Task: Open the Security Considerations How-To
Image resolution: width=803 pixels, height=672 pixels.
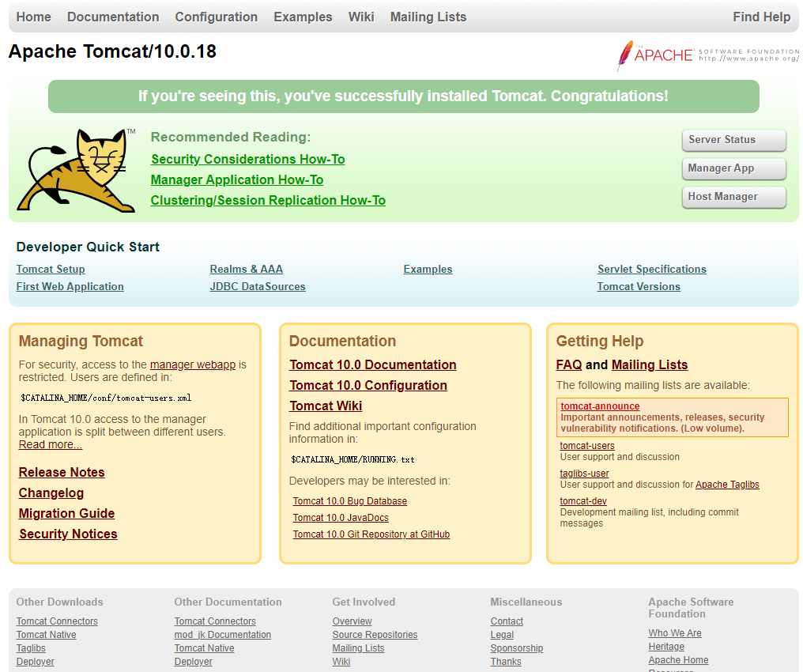Action: [x=247, y=159]
